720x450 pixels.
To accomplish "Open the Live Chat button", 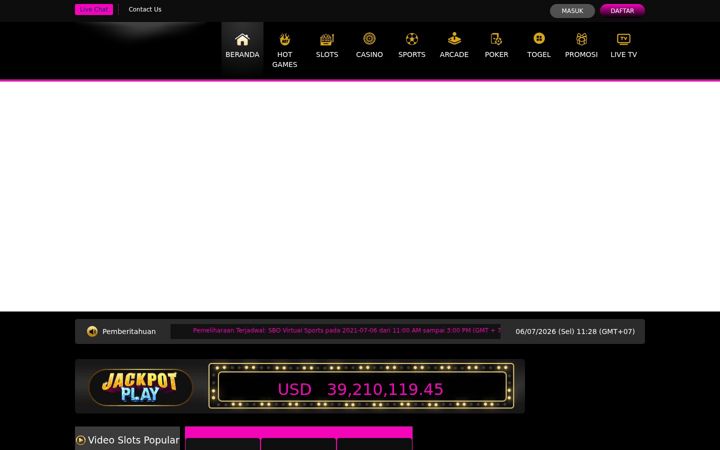I will pyautogui.click(x=94, y=9).
